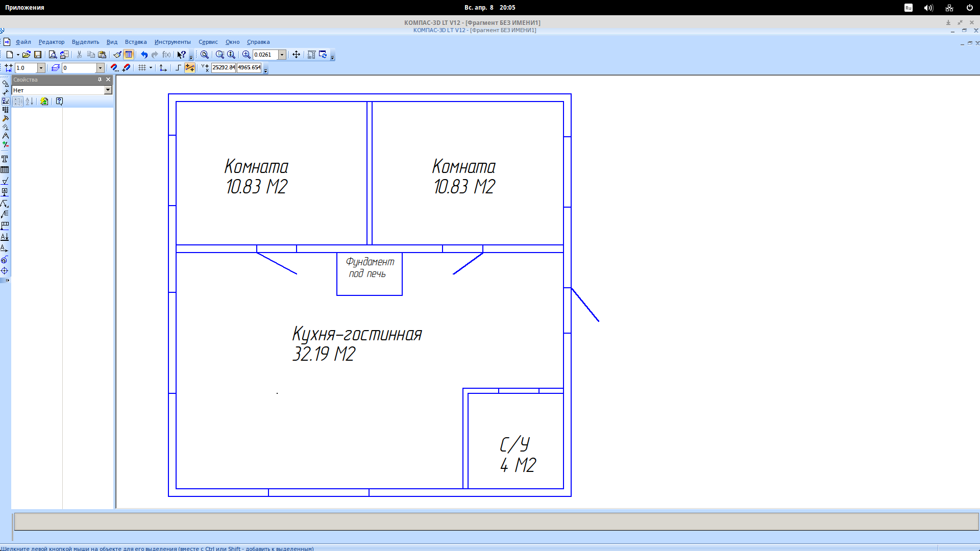
Task: Open Geometry tools panel icon
Action: (x=5, y=84)
